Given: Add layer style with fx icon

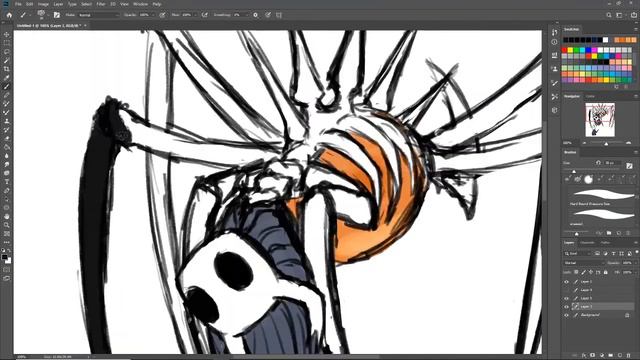Looking at the screenshot, I should point(584,355).
